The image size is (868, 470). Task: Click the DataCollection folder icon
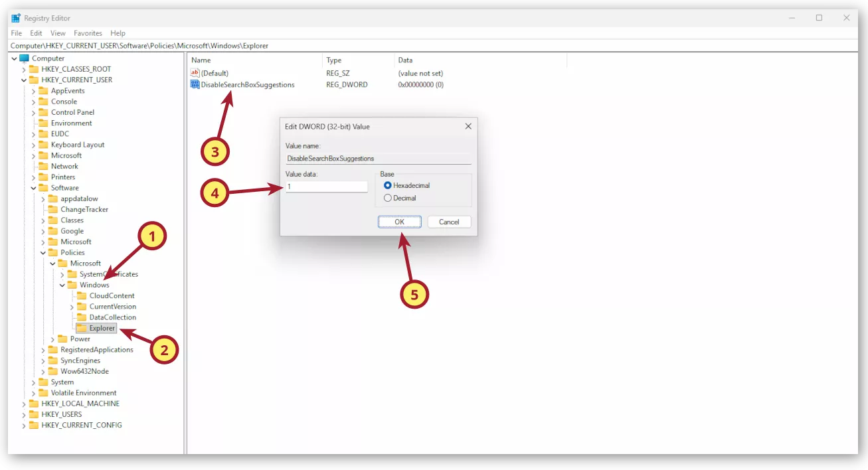[82, 317]
